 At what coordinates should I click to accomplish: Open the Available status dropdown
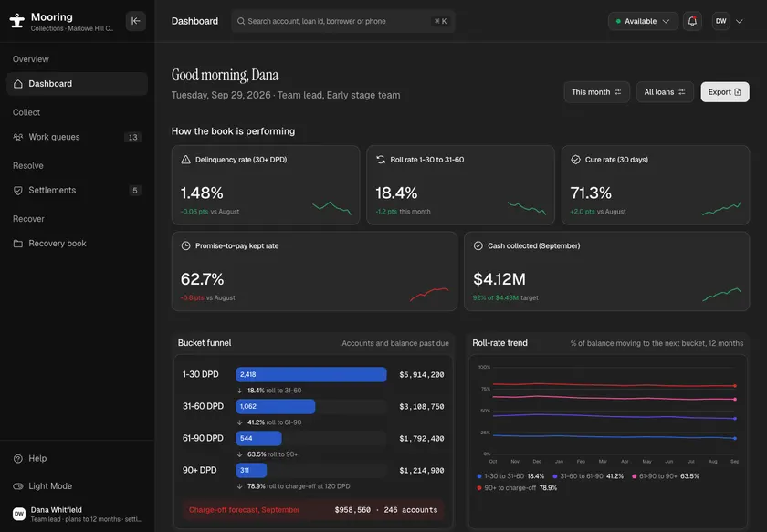click(x=643, y=21)
